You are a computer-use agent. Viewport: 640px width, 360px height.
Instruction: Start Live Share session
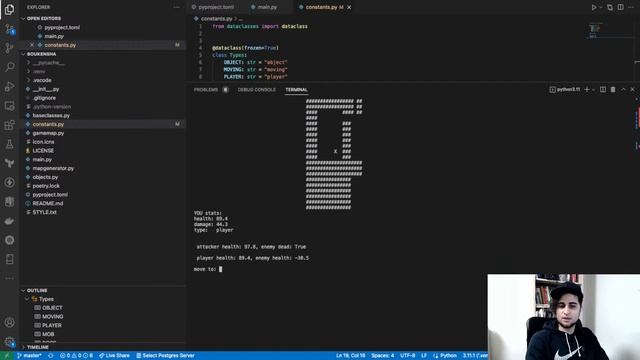click(x=114, y=356)
